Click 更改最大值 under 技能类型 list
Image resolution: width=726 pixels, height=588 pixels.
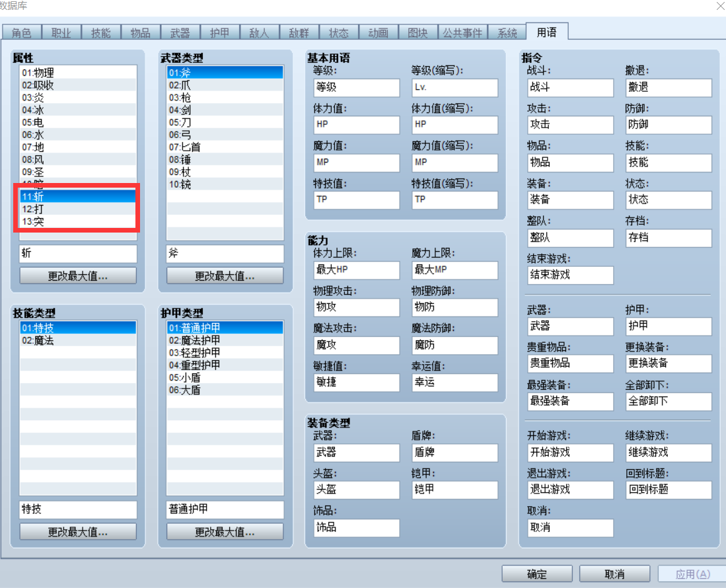click(x=78, y=532)
